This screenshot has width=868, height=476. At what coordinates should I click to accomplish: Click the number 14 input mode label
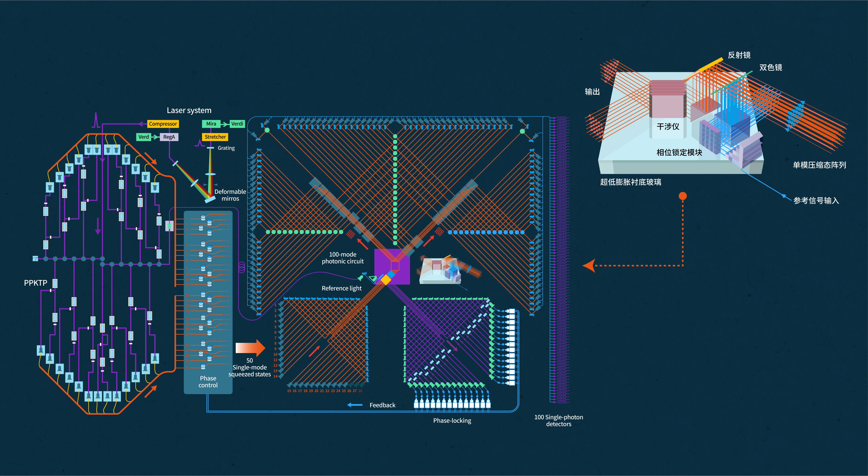pos(275,376)
